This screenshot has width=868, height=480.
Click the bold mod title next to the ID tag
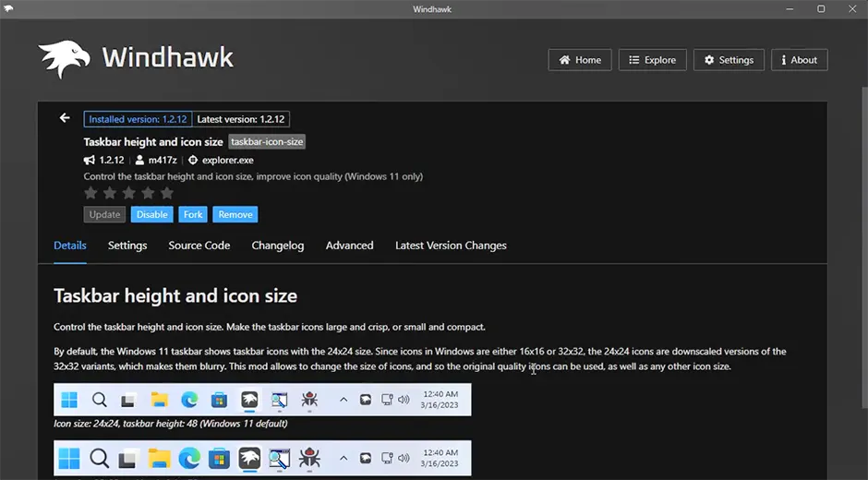[153, 142]
